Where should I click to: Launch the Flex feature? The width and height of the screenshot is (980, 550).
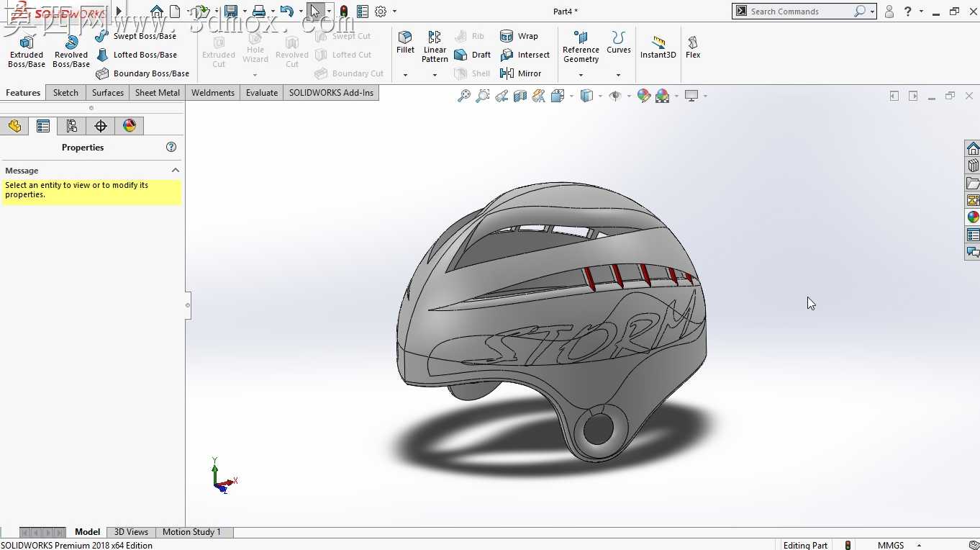pos(693,48)
